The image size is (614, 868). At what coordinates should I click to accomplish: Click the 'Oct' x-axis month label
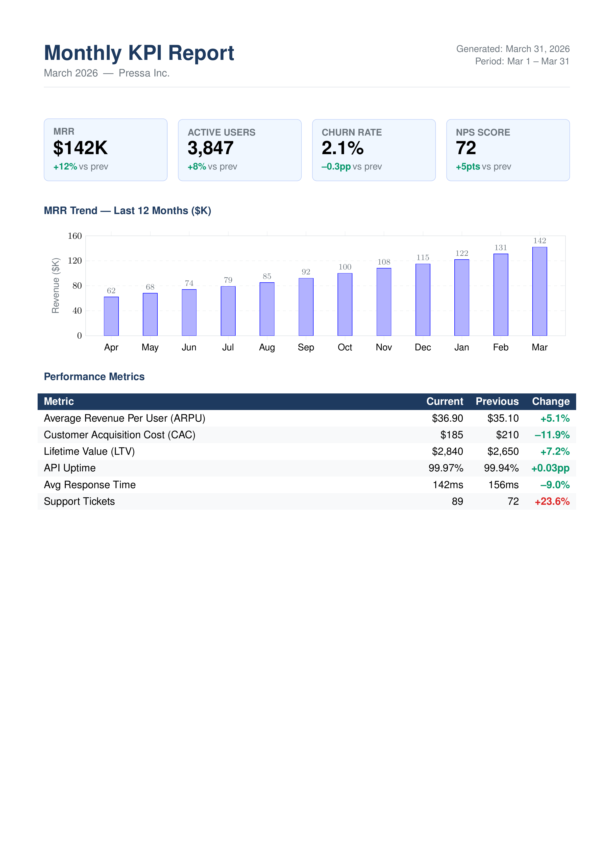pos(345,347)
